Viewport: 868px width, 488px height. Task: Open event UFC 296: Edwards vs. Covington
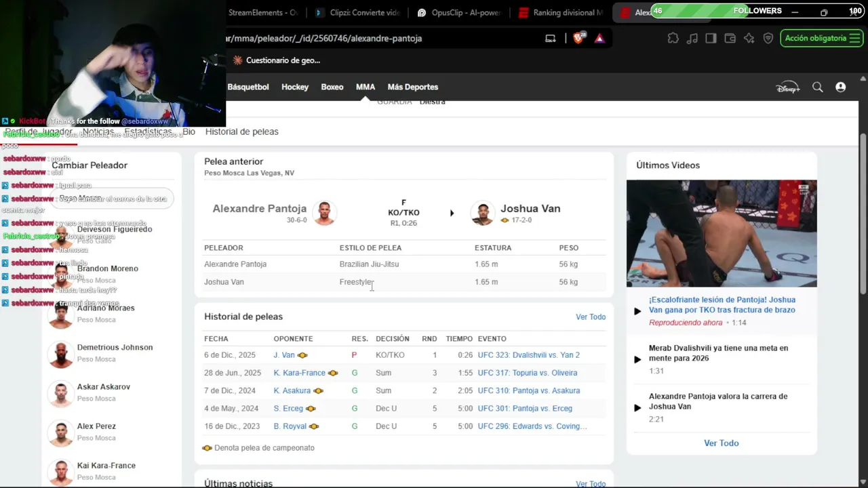tap(532, 426)
